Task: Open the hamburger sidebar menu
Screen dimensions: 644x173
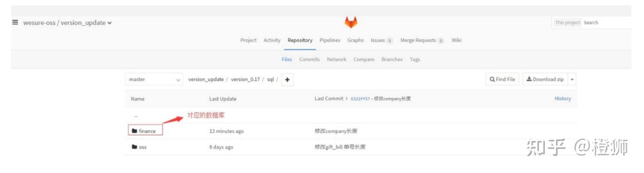Action: [15, 22]
